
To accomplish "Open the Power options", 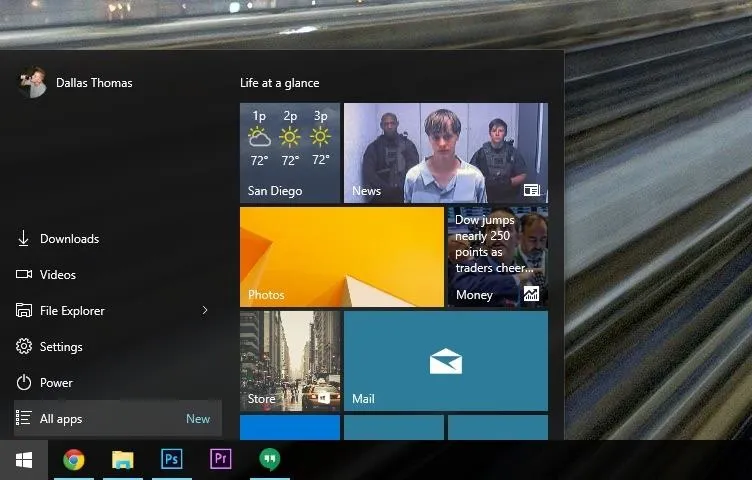I will [118, 382].
